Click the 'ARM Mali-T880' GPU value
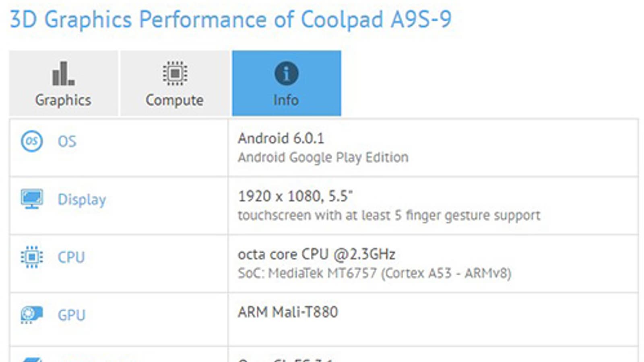The width and height of the screenshot is (644, 362). [x=288, y=312]
